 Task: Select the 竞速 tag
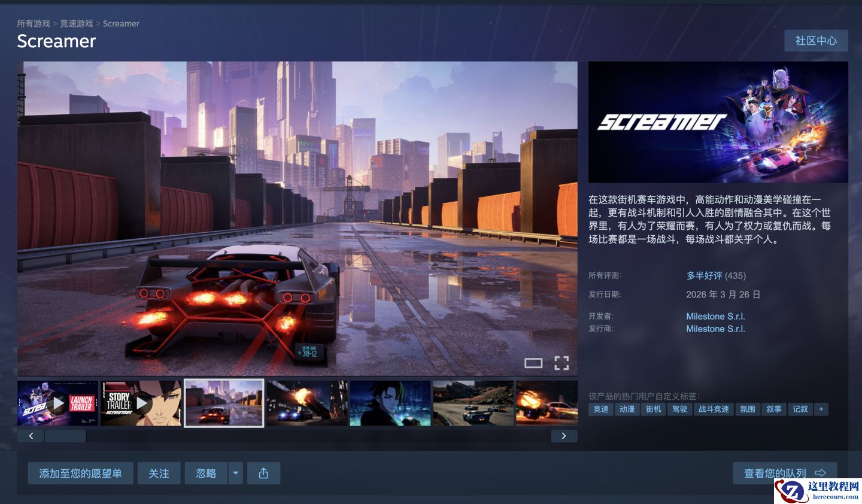coord(601,409)
